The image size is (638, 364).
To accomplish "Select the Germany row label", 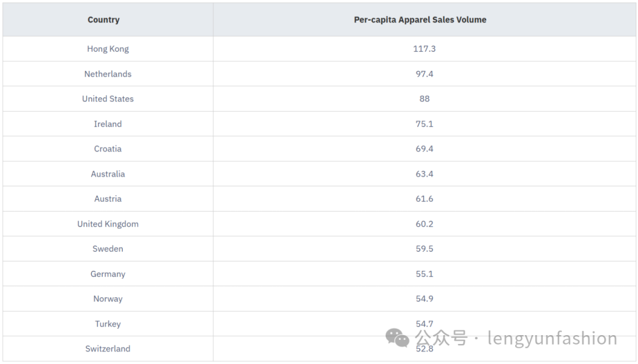I will pos(108,274).
